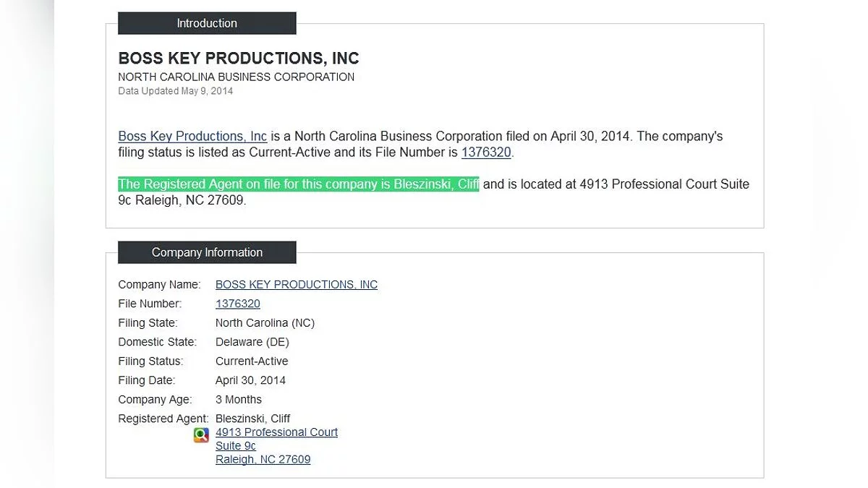This screenshot has width=868, height=488.
Task: Open the 4913 Professional Court address link
Action: (x=276, y=432)
